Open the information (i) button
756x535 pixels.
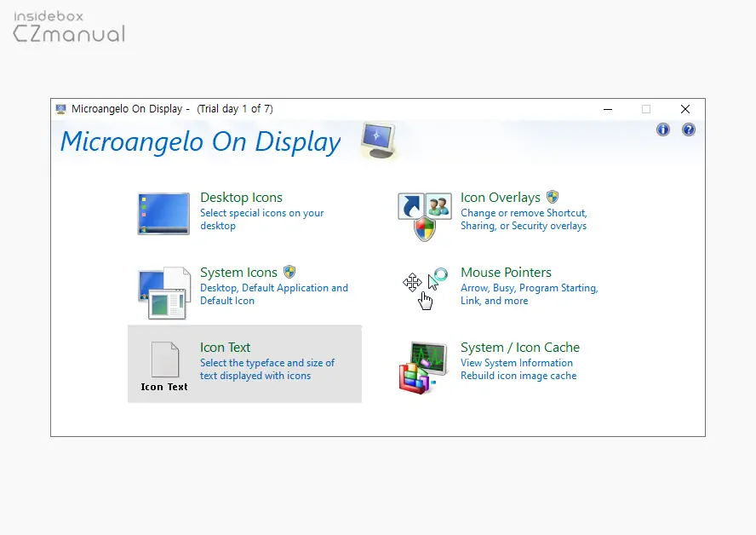pyautogui.click(x=663, y=129)
